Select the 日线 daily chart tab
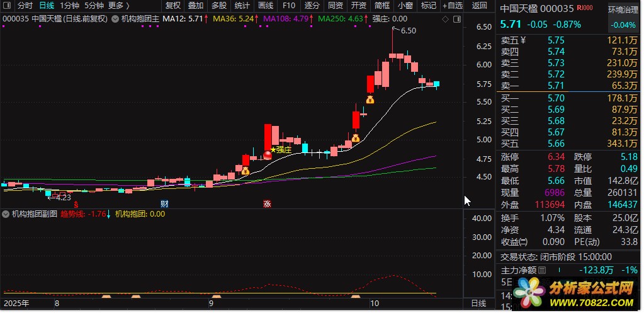Screen dimensions: 644x313 pos(47,5)
